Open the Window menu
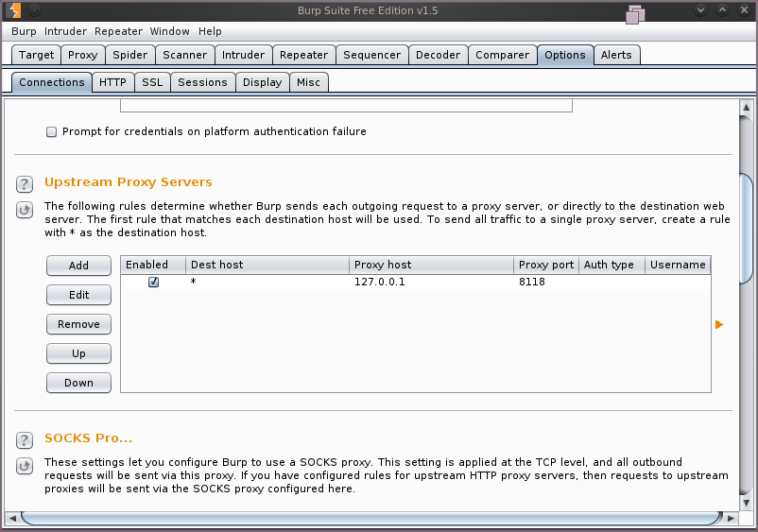758x532 pixels. tap(170, 31)
